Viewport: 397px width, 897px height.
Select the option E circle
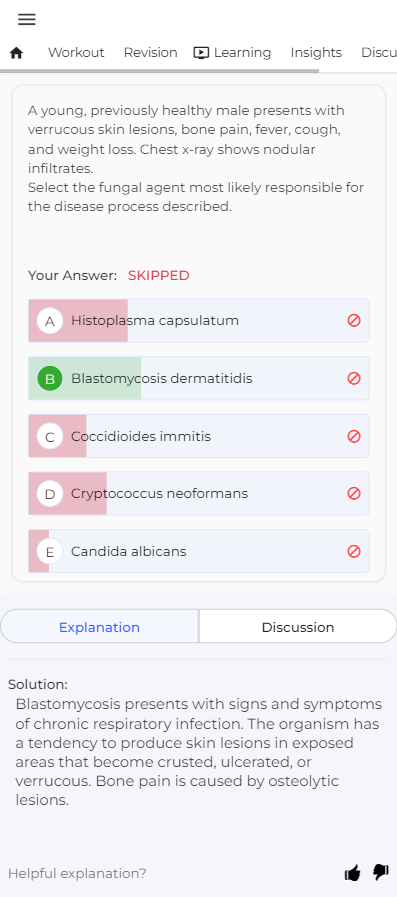[x=50, y=551]
